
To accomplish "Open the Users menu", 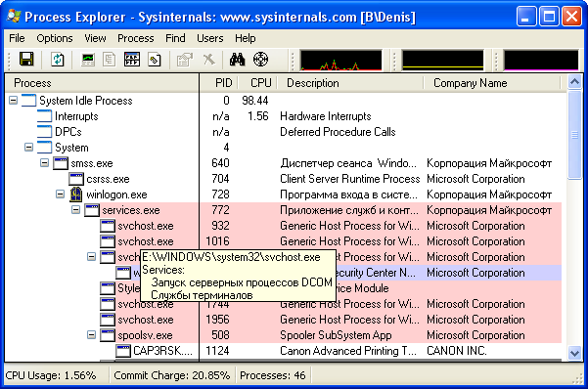I will point(210,38).
